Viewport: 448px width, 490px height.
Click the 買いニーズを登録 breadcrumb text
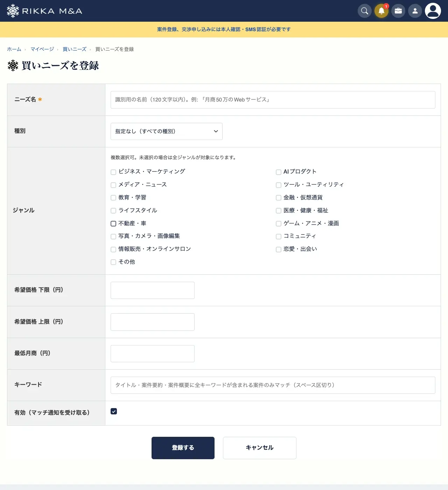pos(114,49)
